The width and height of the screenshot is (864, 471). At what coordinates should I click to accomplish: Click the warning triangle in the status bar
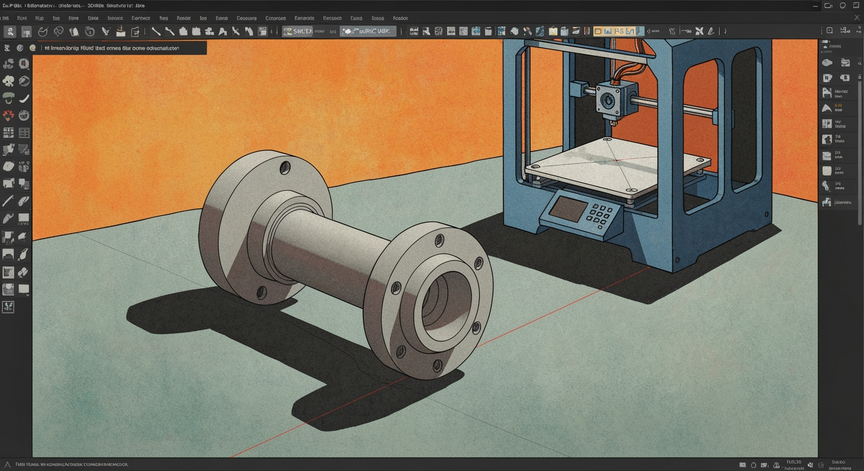[7, 465]
